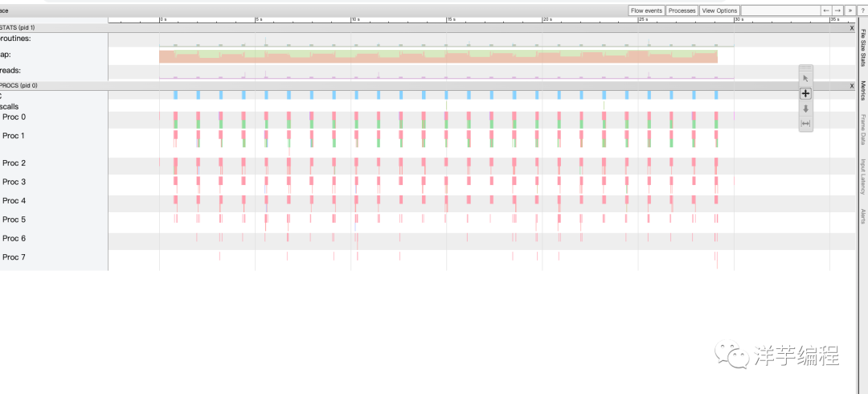Select the Proc 1 row label
This screenshot has width=868, height=394.
[14, 136]
